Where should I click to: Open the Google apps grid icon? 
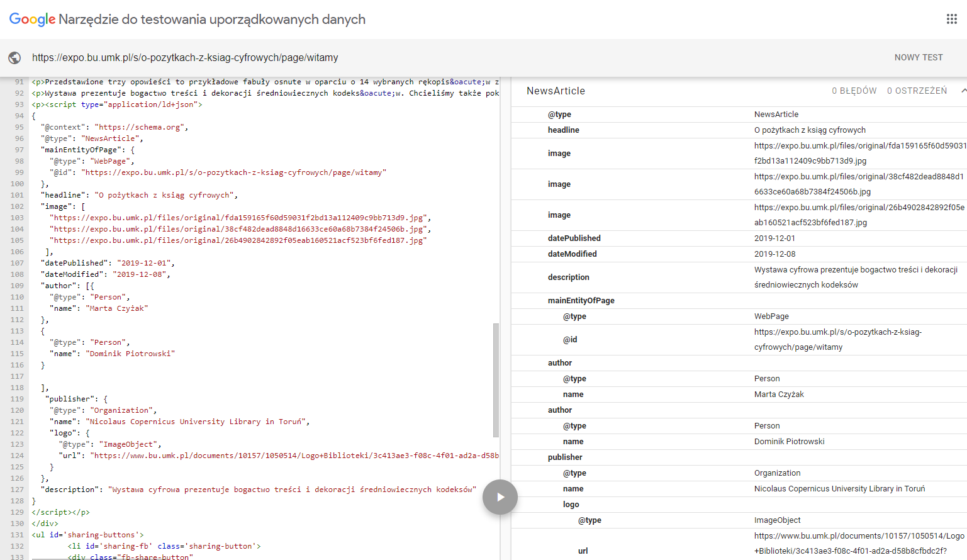(x=951, y=19)
